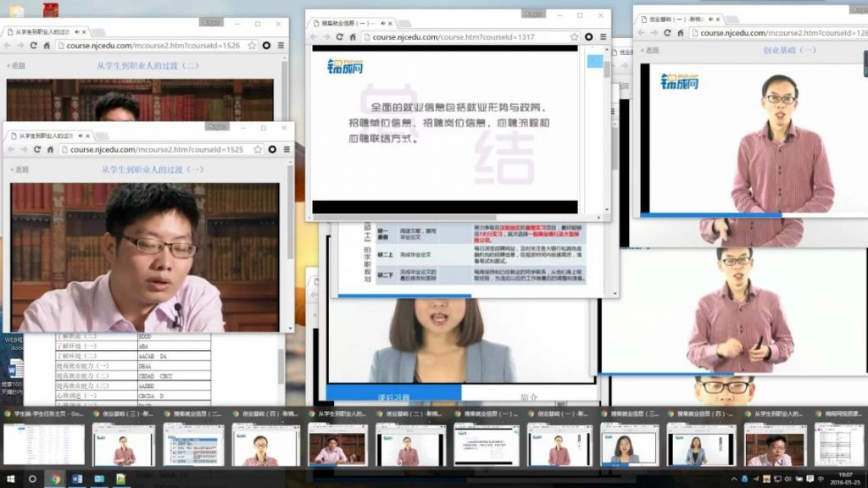
Task: Select first window thumbnail in task switcher
Action: tap(44, 444)
